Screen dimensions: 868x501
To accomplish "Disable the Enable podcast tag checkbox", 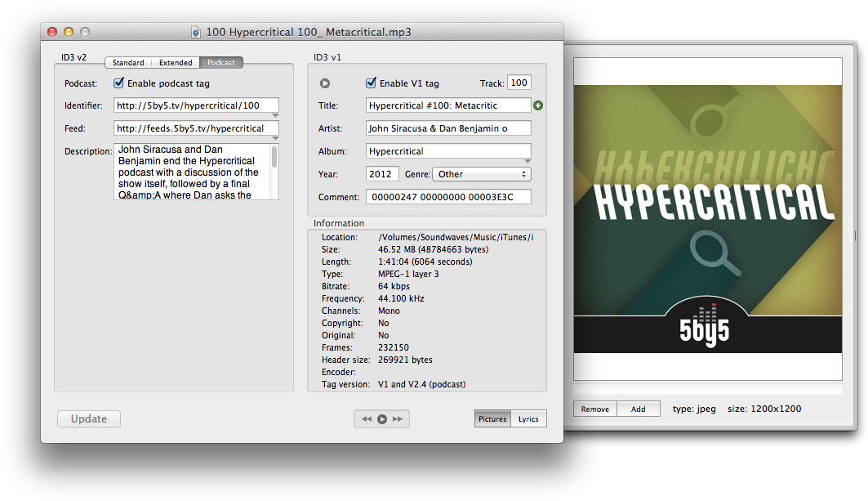I will [118, 83].
